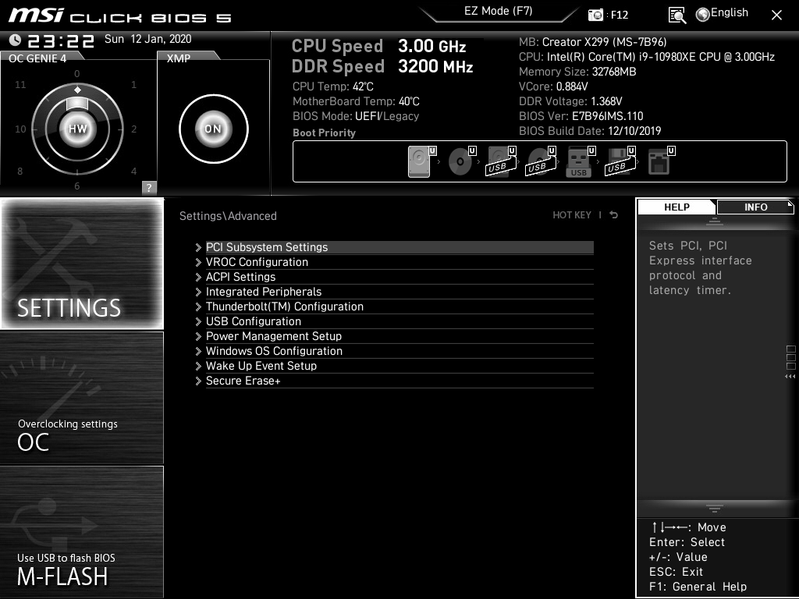The image size is (799, 599).
Task: Switch to the HELP tab
Action: coord(677,207)
